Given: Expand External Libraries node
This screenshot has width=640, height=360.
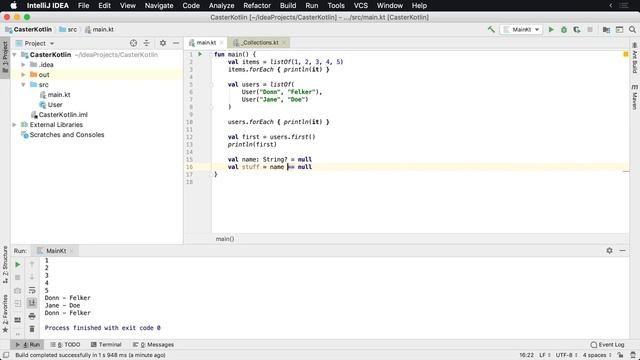Looking at the screenshot, I should [x=15, y=124].
